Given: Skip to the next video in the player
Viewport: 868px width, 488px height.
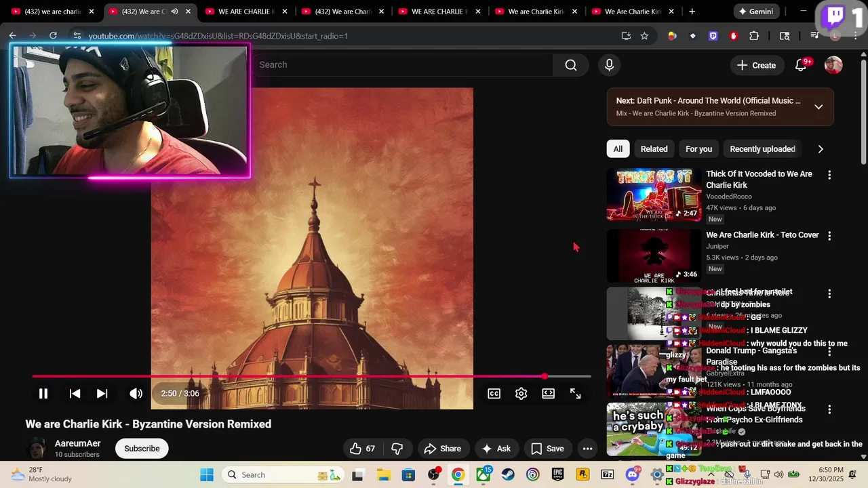Looking at the screenshot, I should tap(102, 394).
